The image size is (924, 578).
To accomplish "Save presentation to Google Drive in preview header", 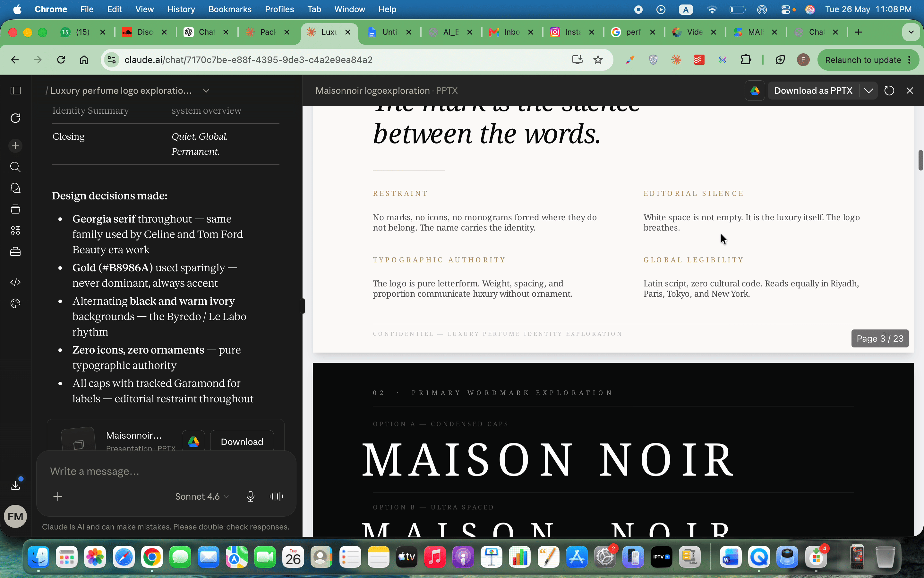I will (x=755, y=91).
